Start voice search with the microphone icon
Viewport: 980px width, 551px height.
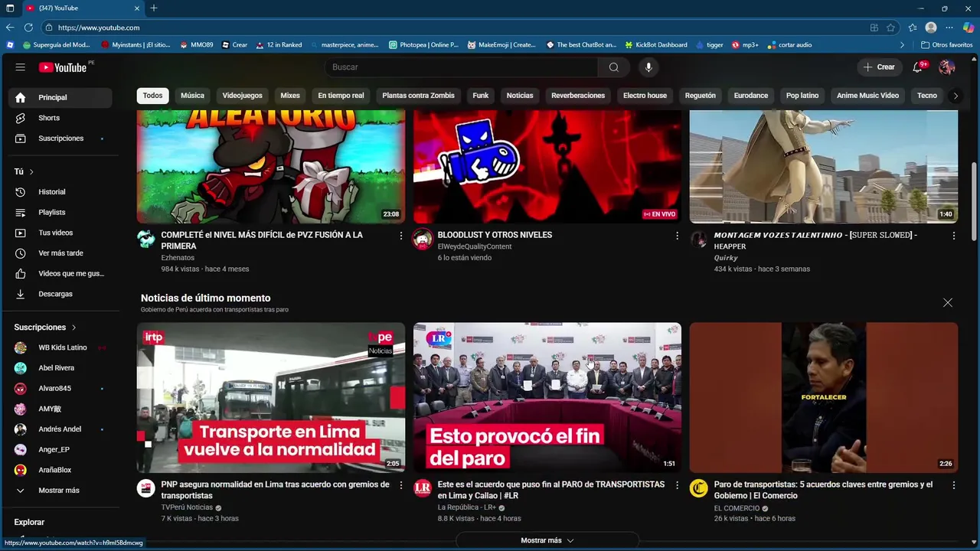click(648, 67)
